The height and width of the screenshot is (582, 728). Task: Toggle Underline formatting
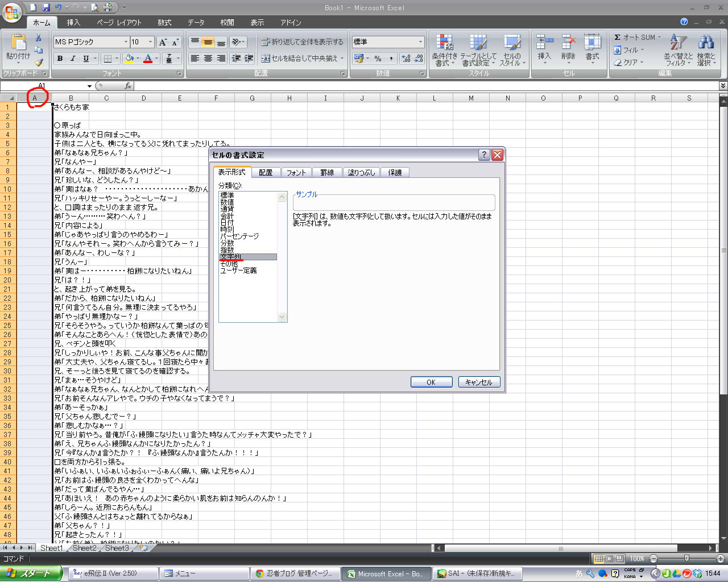coord(86,59)
